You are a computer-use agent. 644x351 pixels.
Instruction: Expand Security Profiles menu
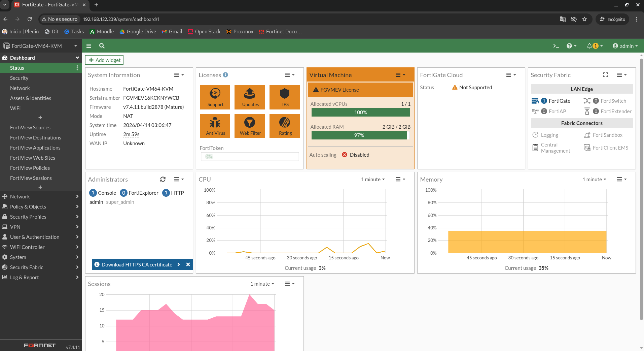tap(41, 217)
